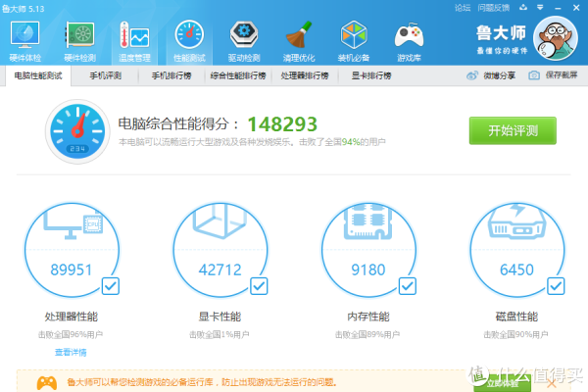
Task: Open the 查看详情 details link
Action: point(71,352)
